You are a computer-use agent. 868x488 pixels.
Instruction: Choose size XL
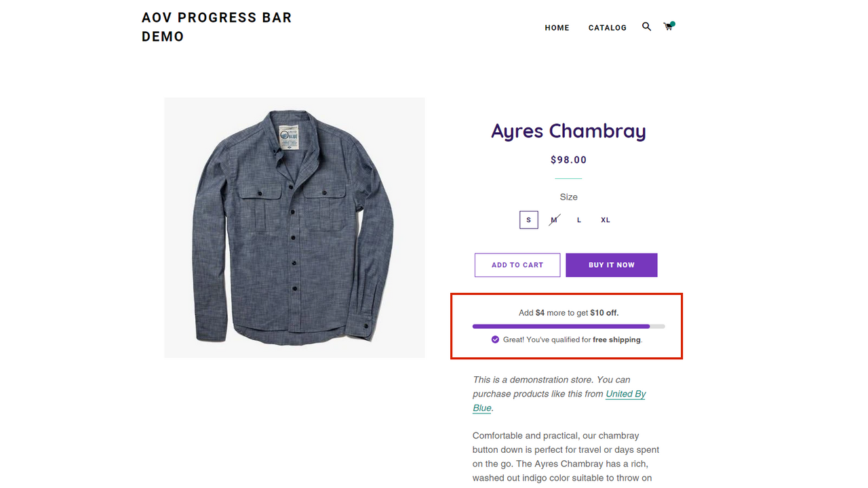[606, 220]
